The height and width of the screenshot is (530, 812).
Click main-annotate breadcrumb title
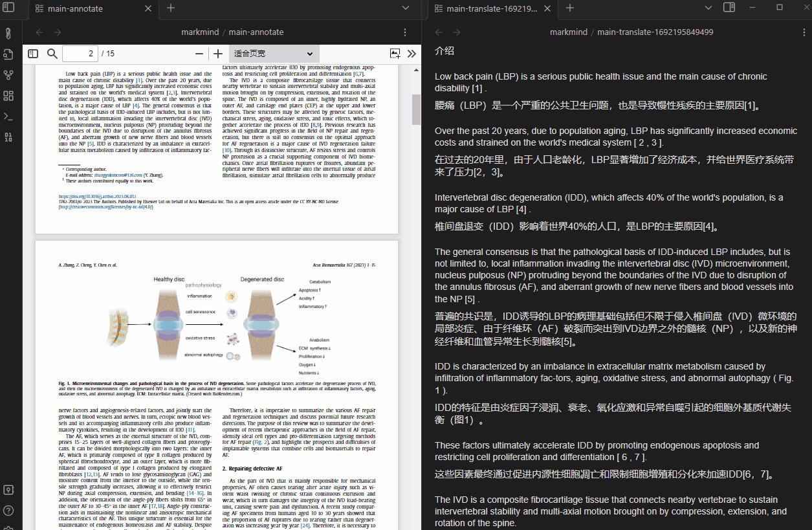[256, 32]
